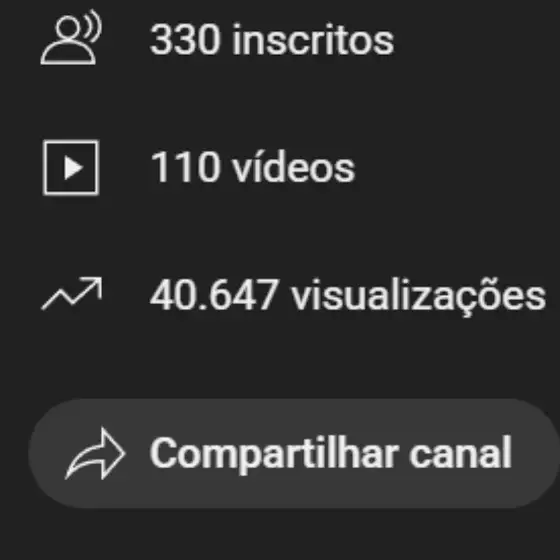Select the video count label
Image resolution: width=560 pixels, height=560 pixels.
coord(253,167)
